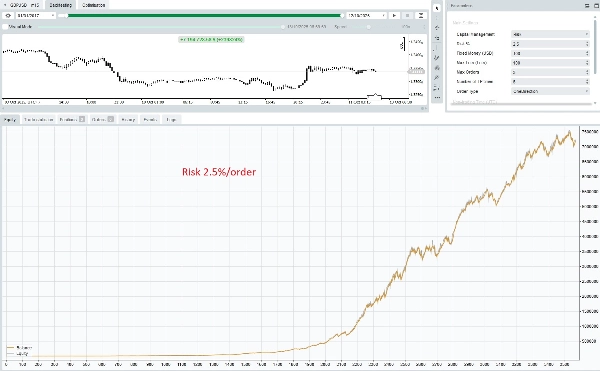Click the Risk % stepper arrows

(587, 44)
